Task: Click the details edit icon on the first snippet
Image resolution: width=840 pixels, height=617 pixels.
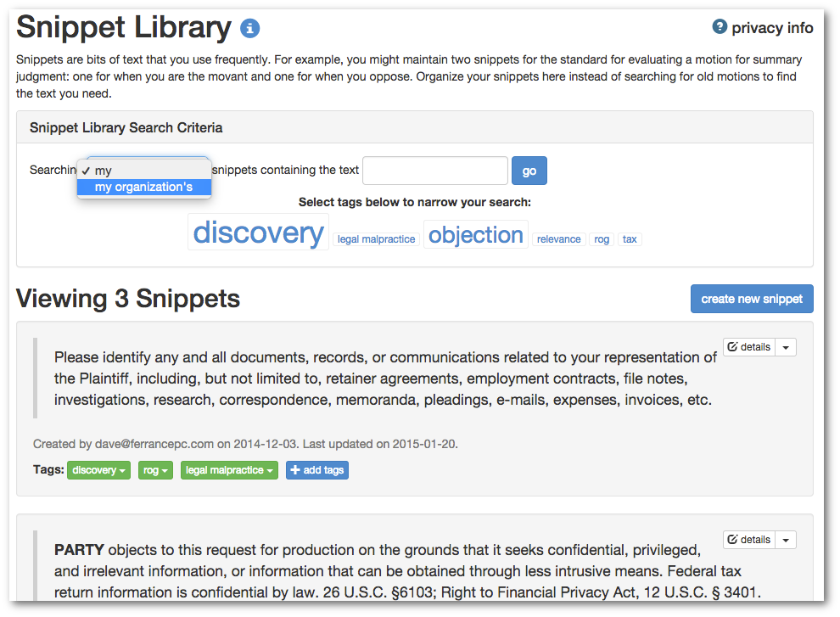Action: [732, 347]
